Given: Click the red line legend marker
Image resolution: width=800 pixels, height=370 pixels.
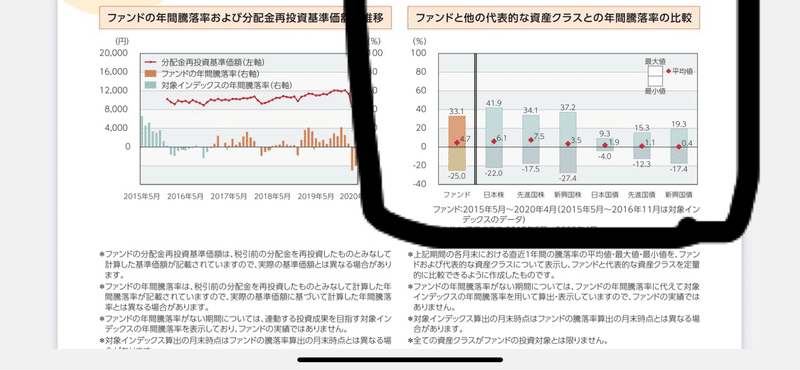Looking at the screenshot, I should [x=152, y=62].
